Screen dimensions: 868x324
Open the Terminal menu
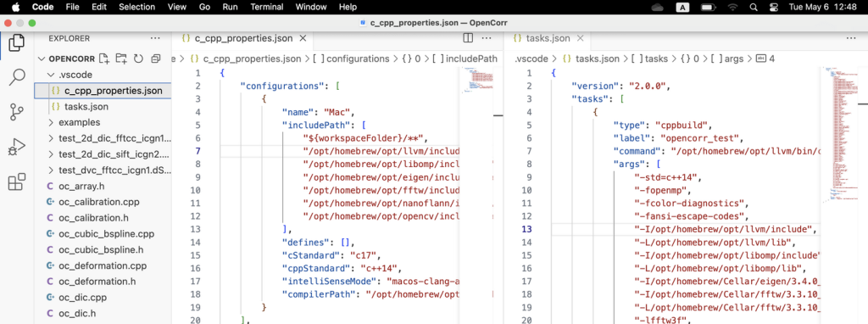click(267, 7)
